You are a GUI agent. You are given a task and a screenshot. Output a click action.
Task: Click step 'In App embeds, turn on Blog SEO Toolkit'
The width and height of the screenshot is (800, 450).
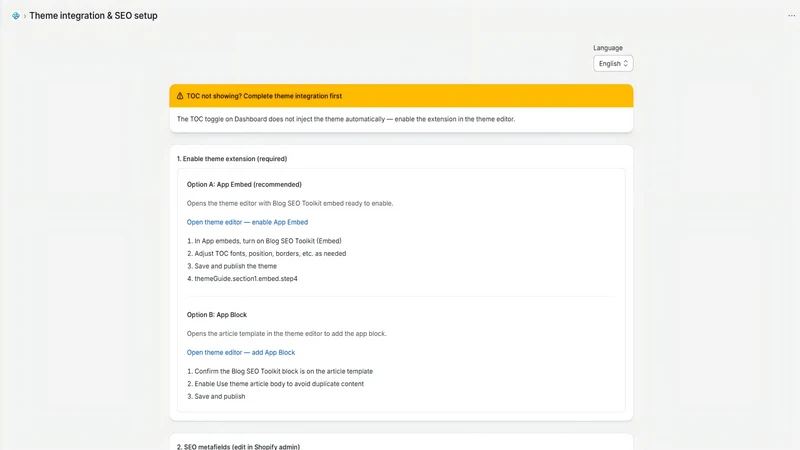coord(264,241)
